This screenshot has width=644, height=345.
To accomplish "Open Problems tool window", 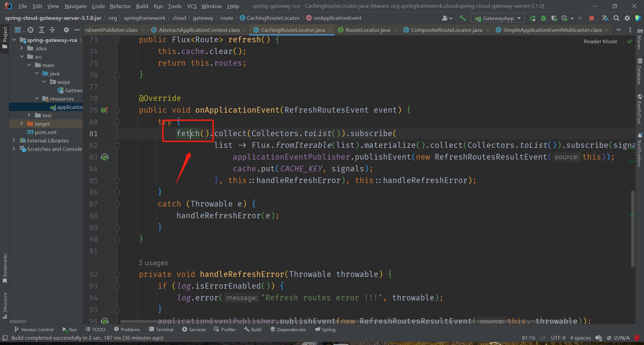I will (127, 330).
